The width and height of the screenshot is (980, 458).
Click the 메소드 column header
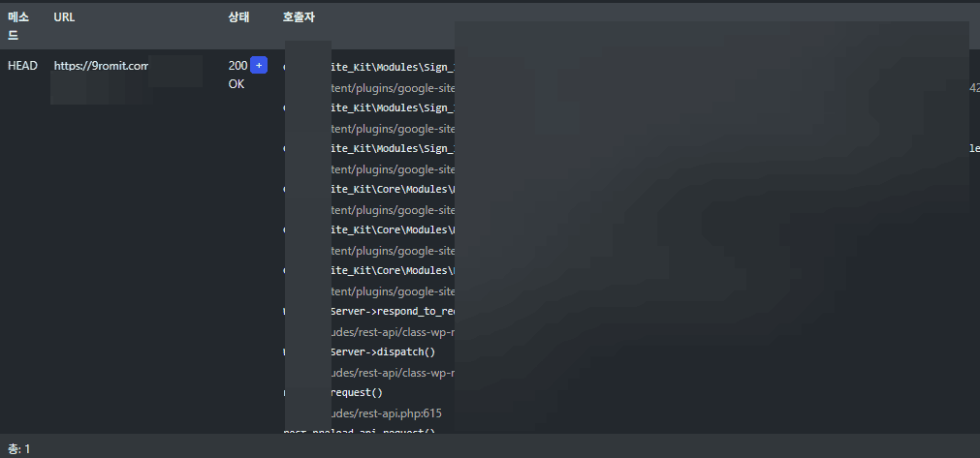click(18, 26)
